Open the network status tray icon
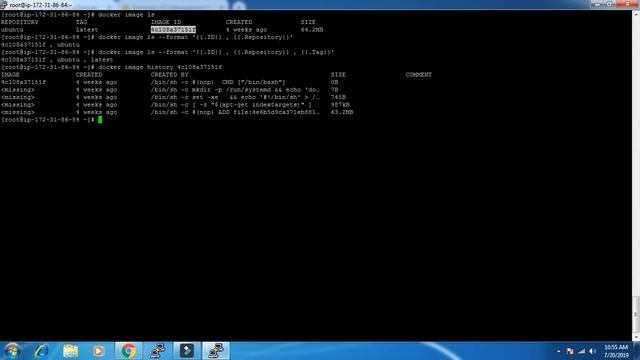 [x=582, y=351]
